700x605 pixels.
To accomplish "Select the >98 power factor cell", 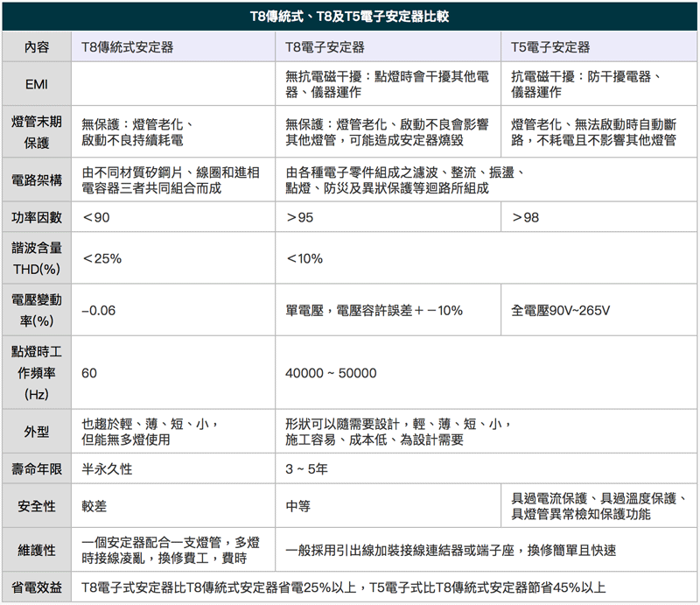I will point(526,217).
